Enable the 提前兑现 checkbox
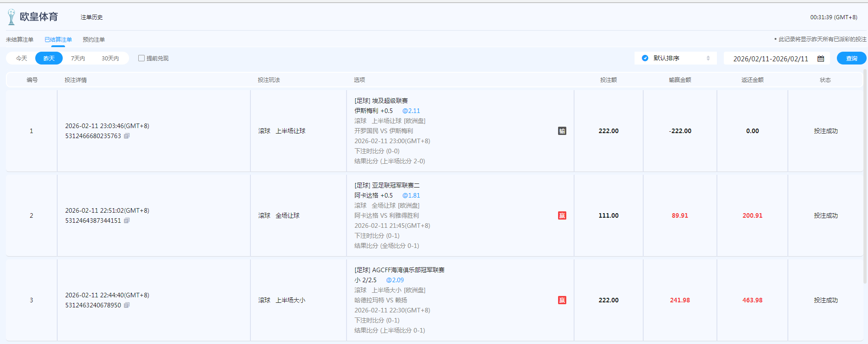 tap(141, 58)
